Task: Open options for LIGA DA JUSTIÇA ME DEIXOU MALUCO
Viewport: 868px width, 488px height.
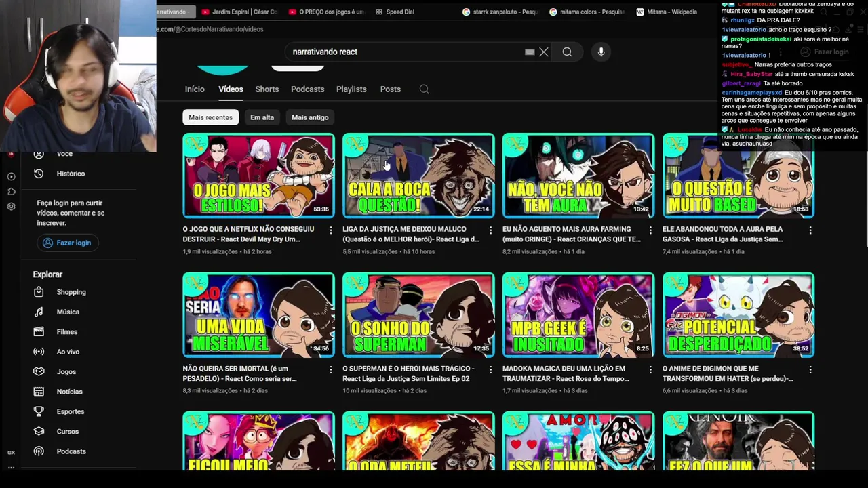Action: pos(491,230)
